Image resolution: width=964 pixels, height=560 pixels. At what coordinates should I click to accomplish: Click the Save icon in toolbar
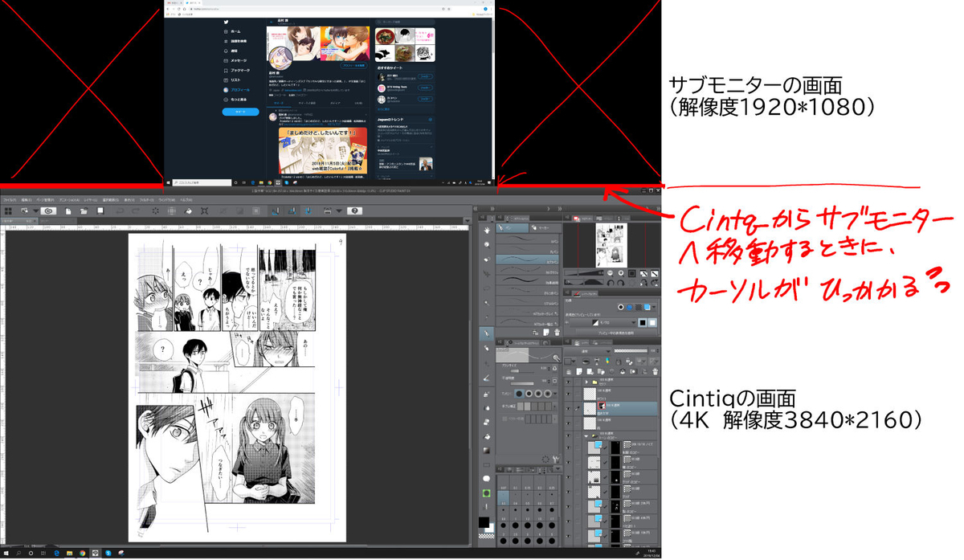click(100, 211)
